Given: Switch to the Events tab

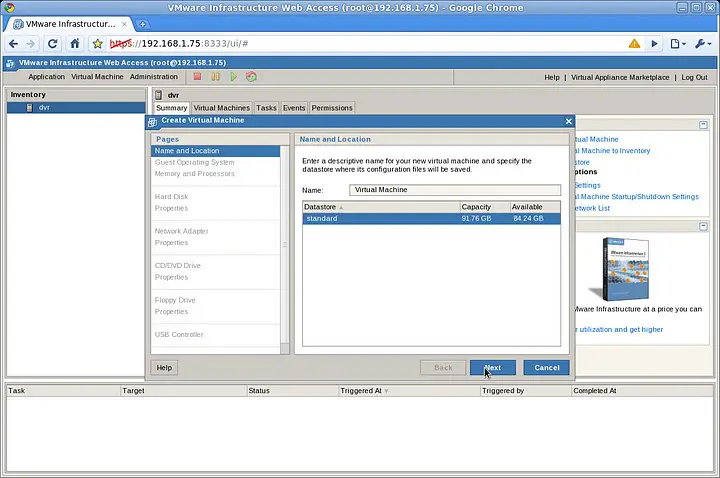Looking at the screenshot, I should (294, 108).
